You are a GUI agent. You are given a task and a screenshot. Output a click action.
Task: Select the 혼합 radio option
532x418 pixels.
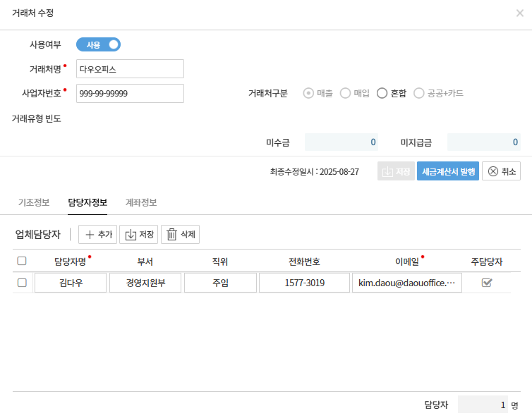point(382,93)
